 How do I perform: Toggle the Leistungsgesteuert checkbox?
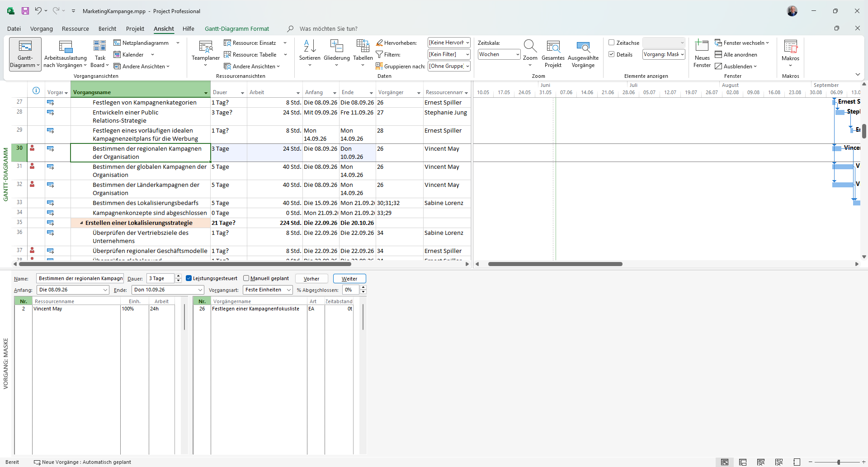(x=189, y=278)
